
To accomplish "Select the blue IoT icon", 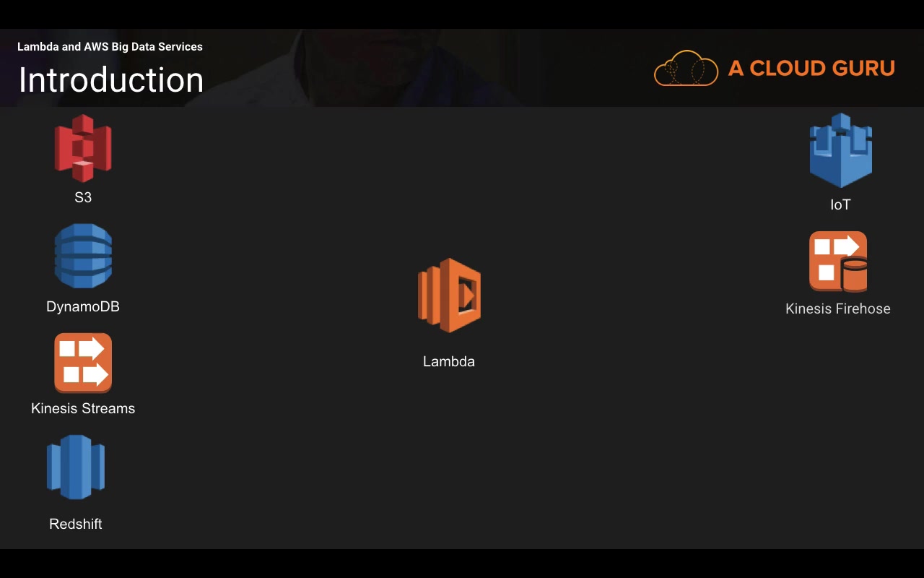I will click(841, 150).
